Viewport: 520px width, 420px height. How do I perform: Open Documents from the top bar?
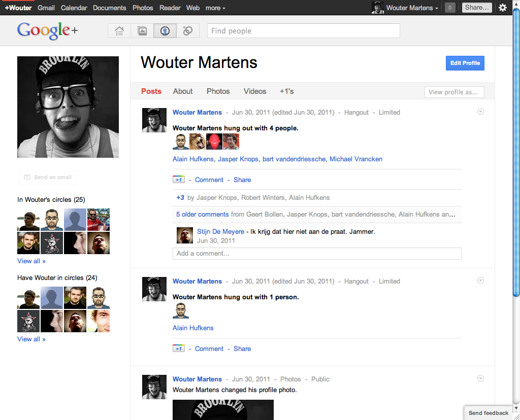(110, 8)
